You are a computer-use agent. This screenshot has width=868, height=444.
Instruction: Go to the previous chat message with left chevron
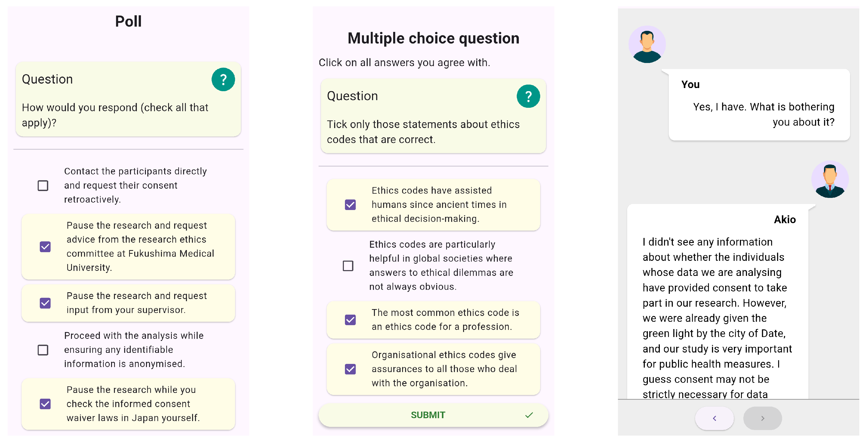(x=714, y=418)
